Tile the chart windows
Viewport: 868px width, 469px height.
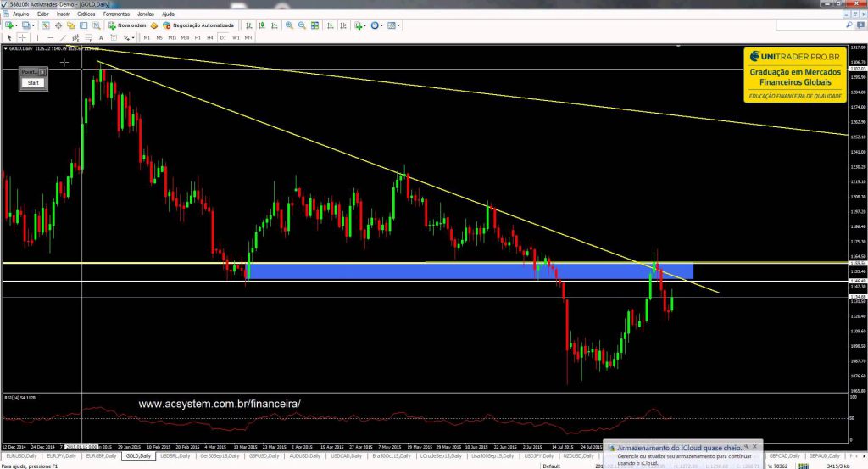315,25
